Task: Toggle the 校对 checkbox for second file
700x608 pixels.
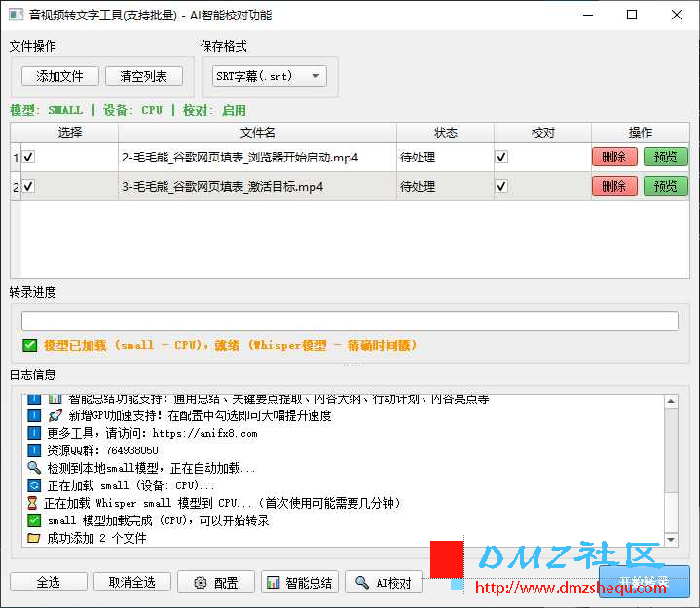Action: 501,186
